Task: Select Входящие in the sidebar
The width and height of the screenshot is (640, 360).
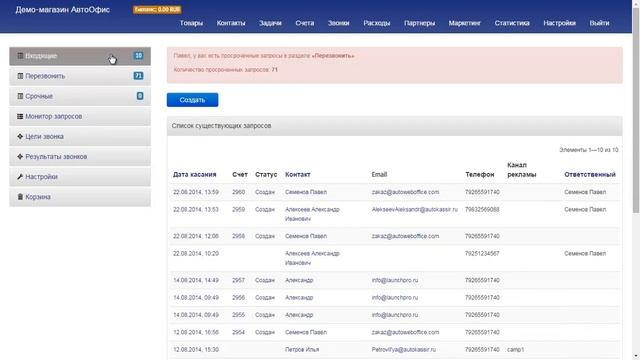Action: (x=80, y=56)
